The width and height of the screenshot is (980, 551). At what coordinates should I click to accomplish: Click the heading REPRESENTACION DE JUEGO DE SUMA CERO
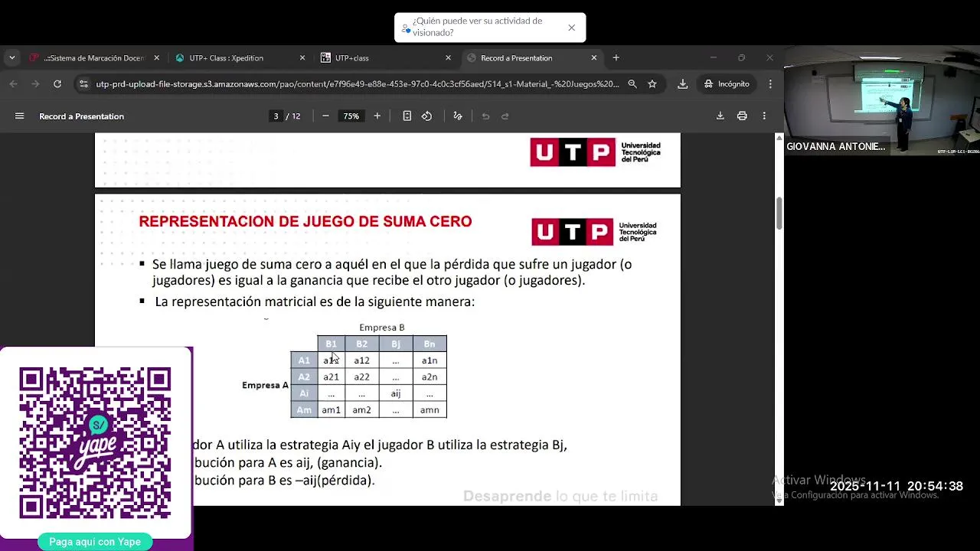[x=305, y=222]
